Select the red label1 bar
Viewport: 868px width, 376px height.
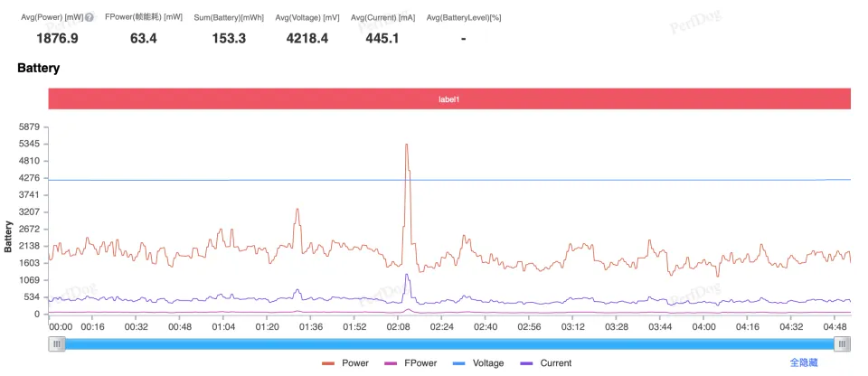click(x=449, y=99)
